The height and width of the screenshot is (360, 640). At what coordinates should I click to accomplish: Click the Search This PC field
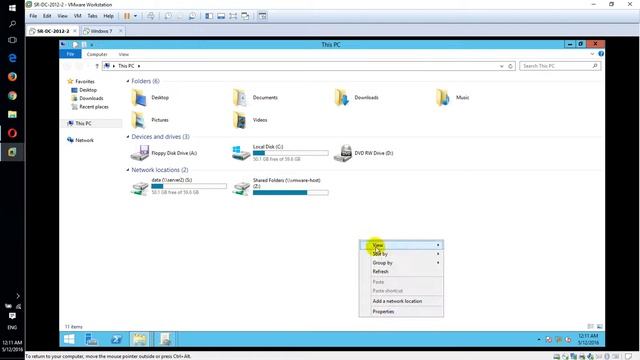tap(560, 66)
